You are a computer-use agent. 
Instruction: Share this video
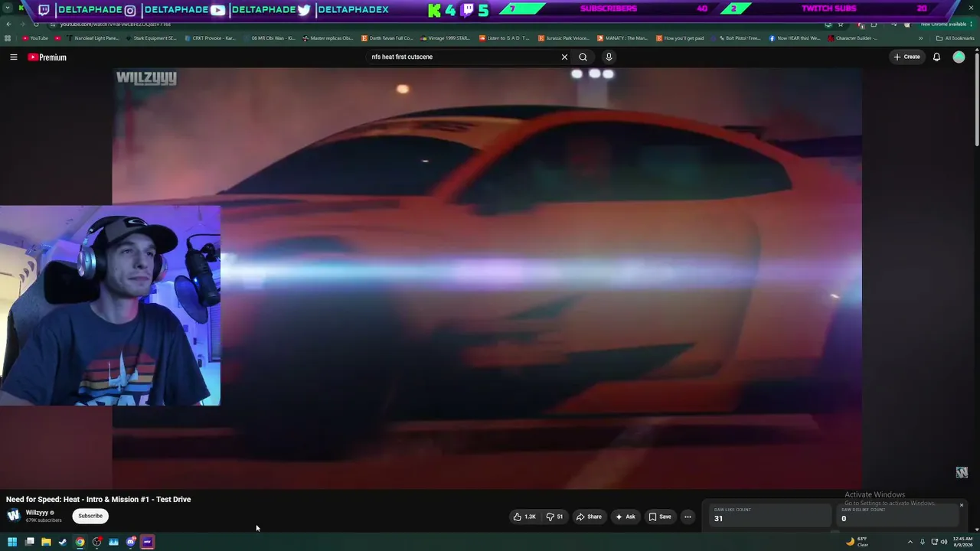coord(589,517)
